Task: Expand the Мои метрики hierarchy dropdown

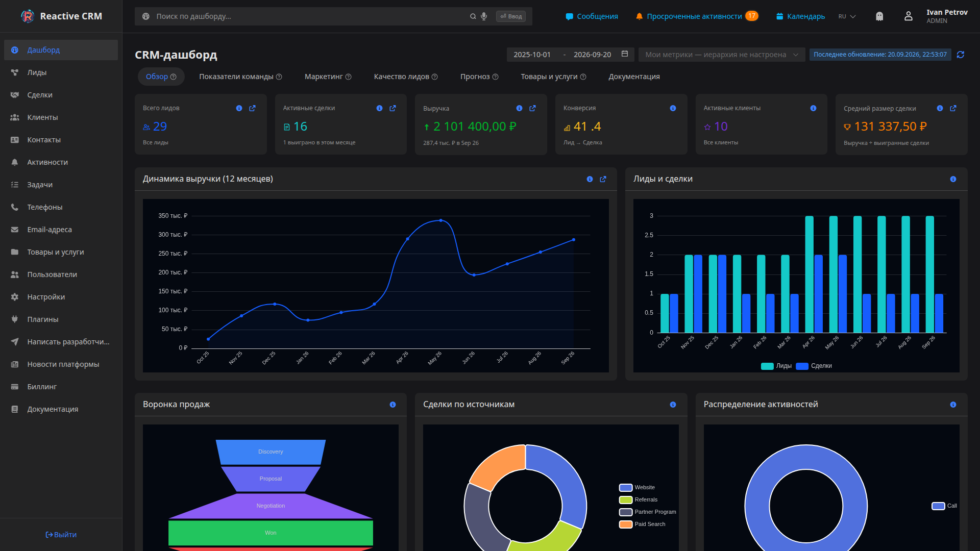Action: point(722,55)
